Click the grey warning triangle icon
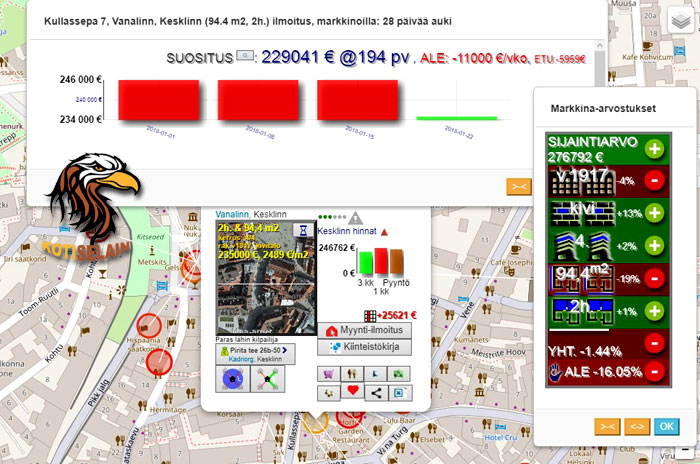The image size is (700, 464). pos(355,218)
